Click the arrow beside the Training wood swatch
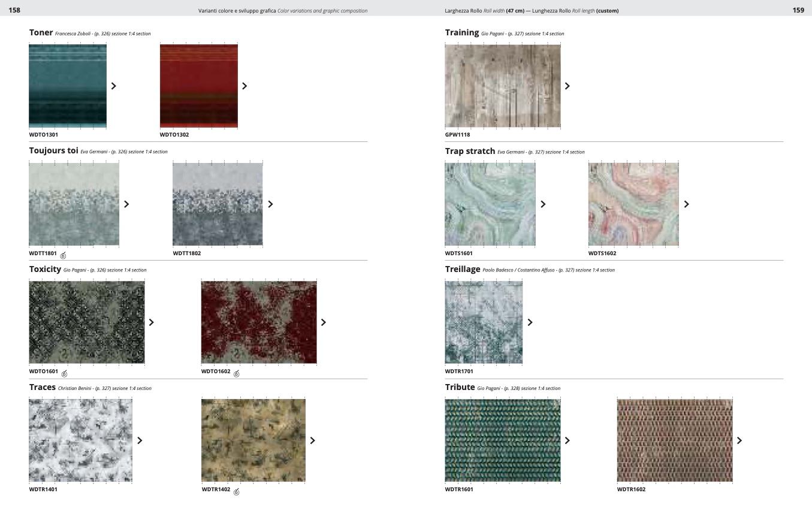Image resolution: width=812 pixels, height=526 pixels. (x=568, y=86)
